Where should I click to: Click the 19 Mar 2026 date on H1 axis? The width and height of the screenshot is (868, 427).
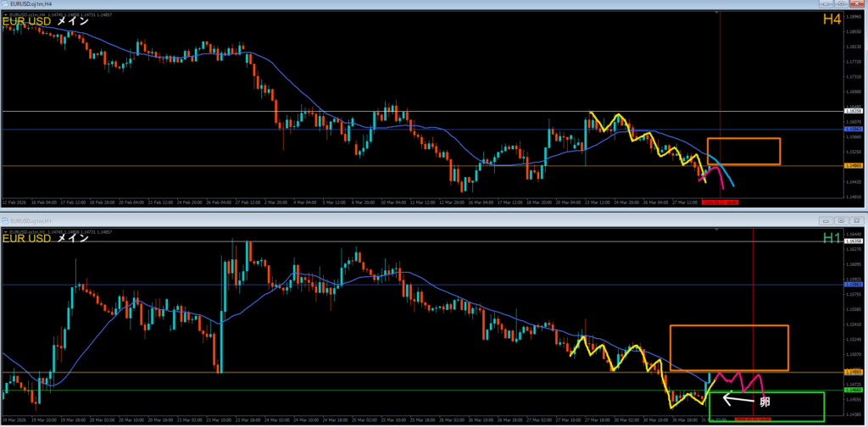[14, 419]
